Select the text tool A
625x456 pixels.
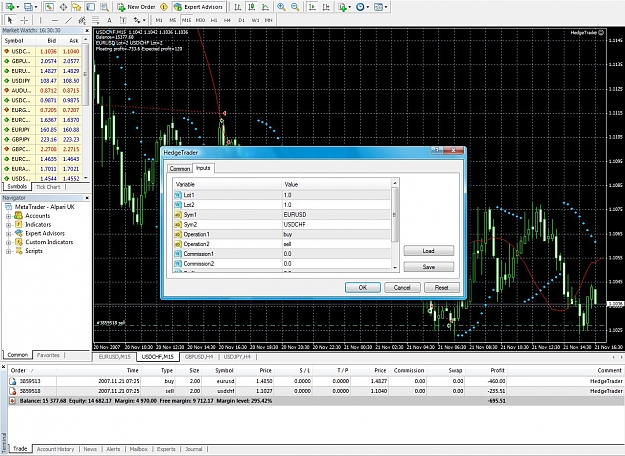(109, 20)
